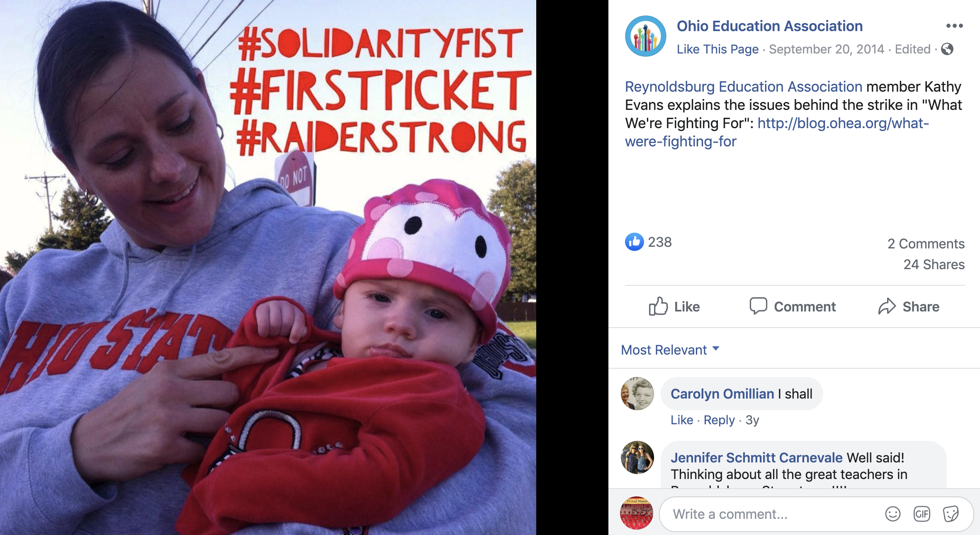Reply to Carolyn Omillian's comment
The width and height of the screenshot is (980, 535).
tap(719, 420)
